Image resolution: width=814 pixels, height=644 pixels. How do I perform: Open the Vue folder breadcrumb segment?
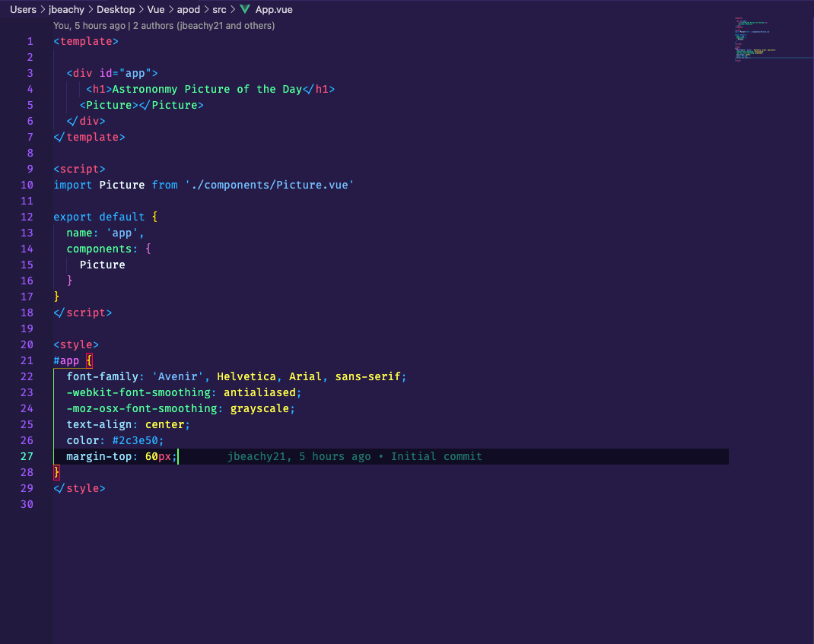(156, 9)
